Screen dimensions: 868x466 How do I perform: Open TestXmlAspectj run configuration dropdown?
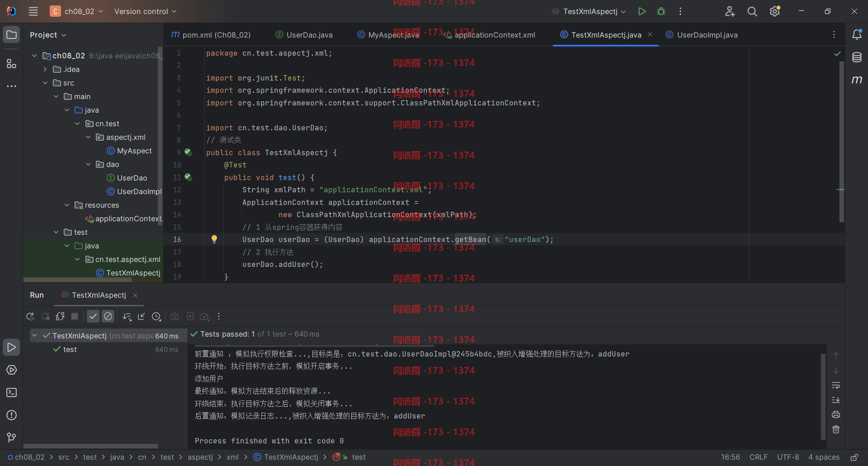(x=589, y=11)
